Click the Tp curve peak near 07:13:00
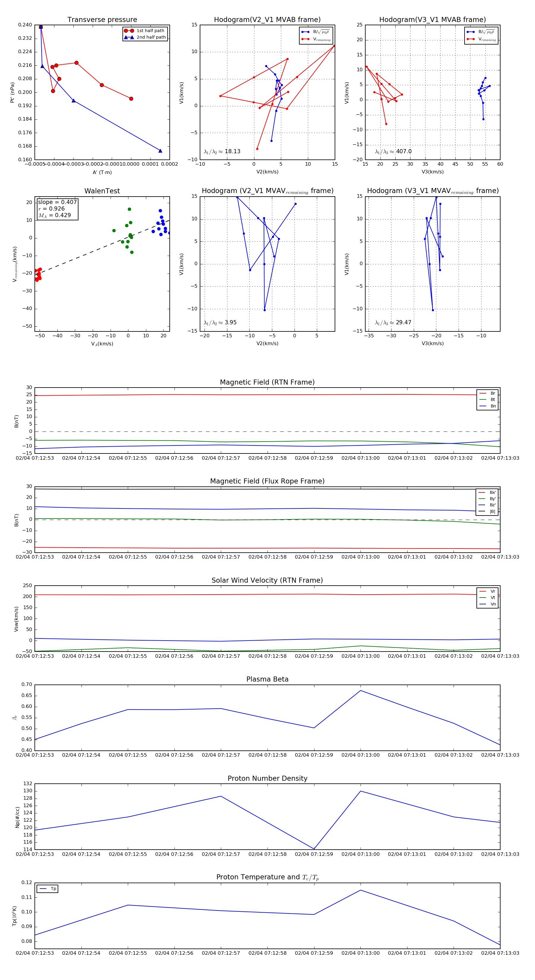 coord(361,890)
